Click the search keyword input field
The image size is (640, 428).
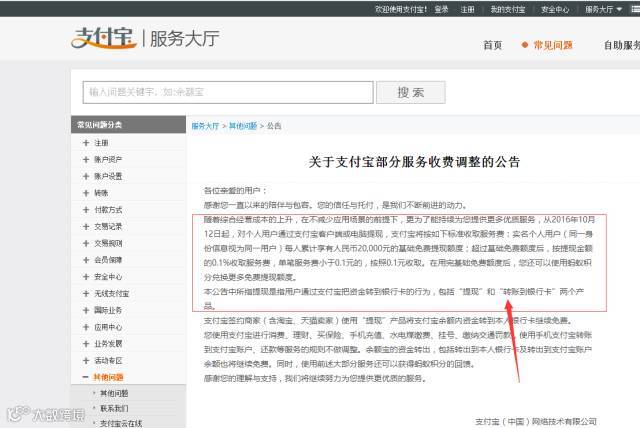coord(228,92)
